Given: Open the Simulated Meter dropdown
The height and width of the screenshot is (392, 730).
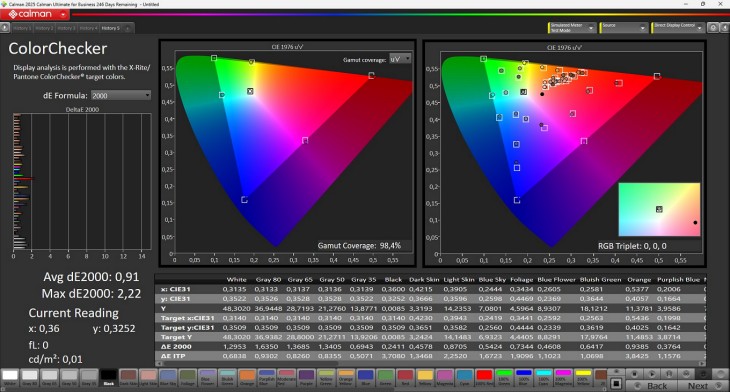Looking at the screenshot, I should 572,28.
